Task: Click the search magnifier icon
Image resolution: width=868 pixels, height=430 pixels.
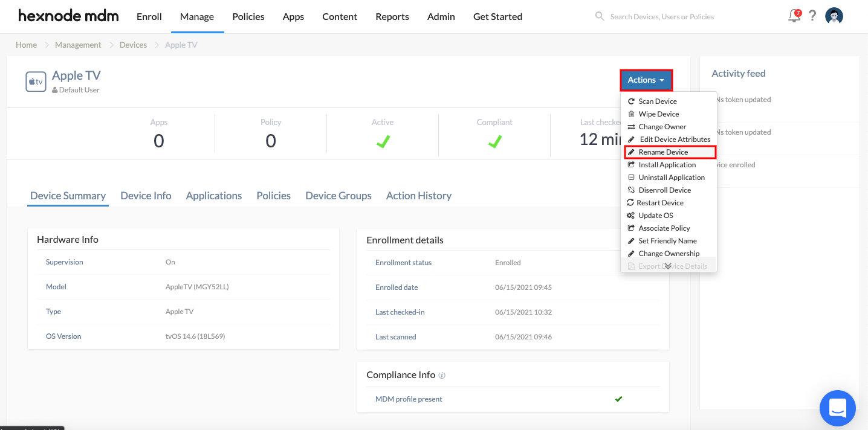Action: [600, 16]
